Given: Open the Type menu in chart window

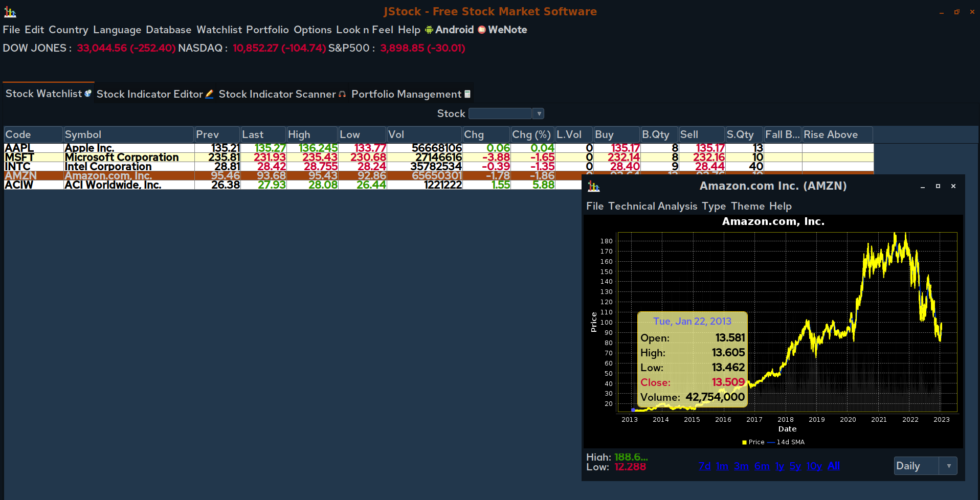Looking at the screenshot, I should click(714, 206).
